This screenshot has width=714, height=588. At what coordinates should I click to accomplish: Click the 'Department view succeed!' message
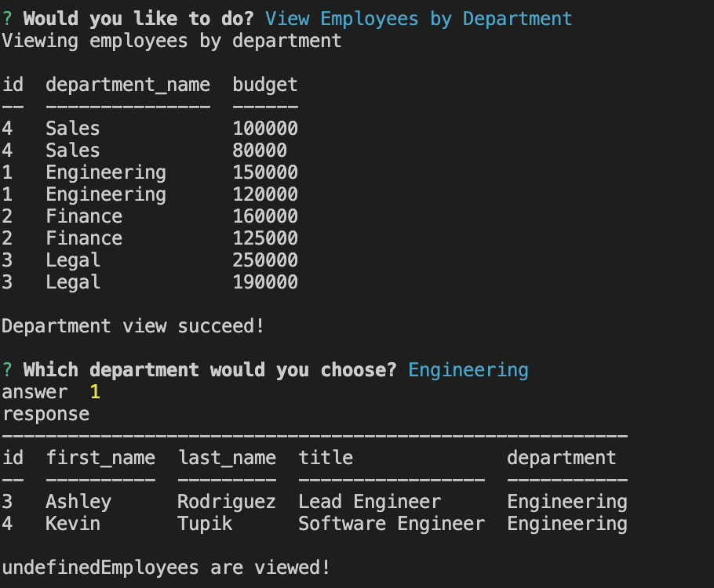133,327
